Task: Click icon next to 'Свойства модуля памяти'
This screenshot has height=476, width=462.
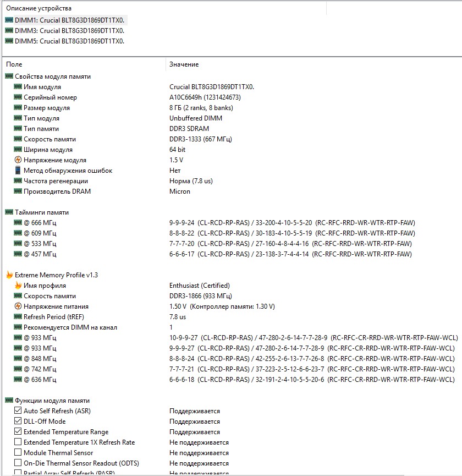Action: coord(9,76)
